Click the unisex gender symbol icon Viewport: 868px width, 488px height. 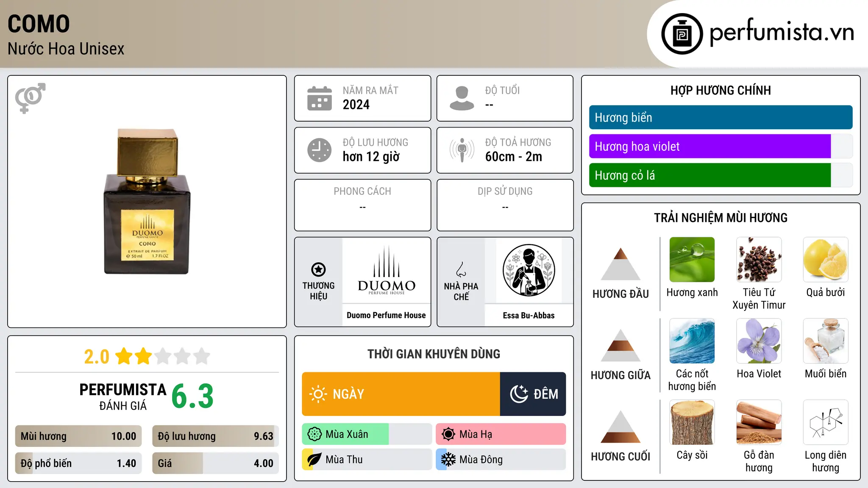pos(30,98)
